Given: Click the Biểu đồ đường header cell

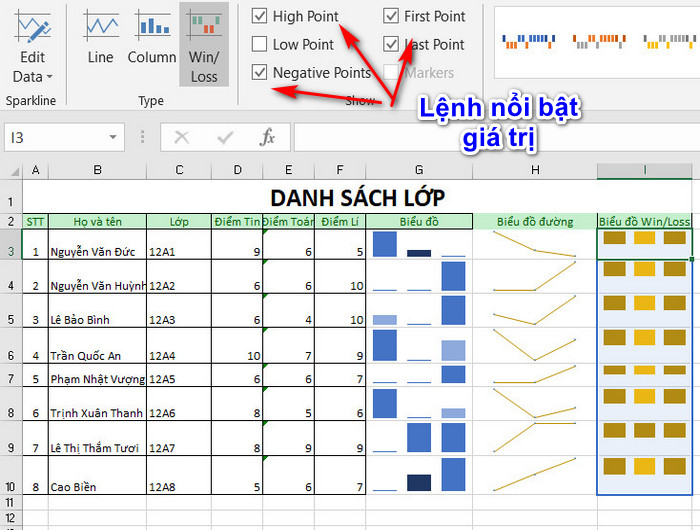Looking at the screenshot, I should (535, 221).
